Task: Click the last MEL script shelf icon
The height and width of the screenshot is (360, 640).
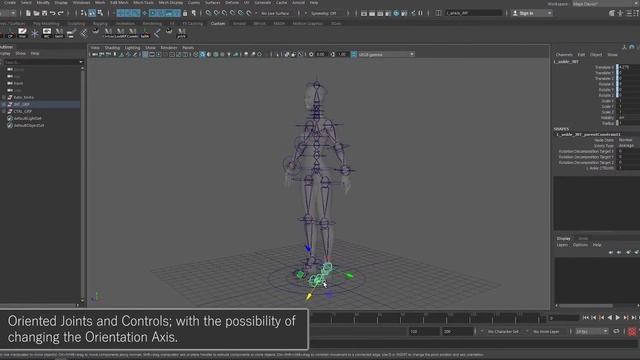Action: (x=182, y=33)
